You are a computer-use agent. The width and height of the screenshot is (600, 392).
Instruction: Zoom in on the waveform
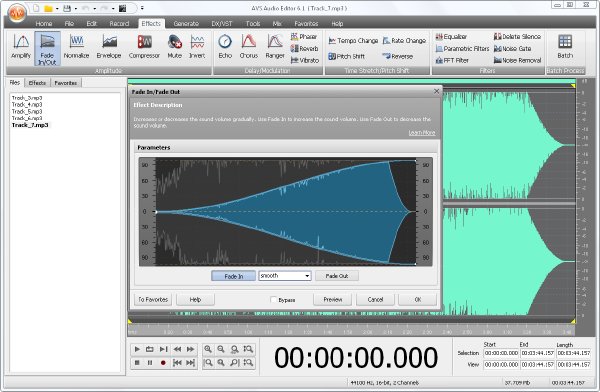point(208,349)
